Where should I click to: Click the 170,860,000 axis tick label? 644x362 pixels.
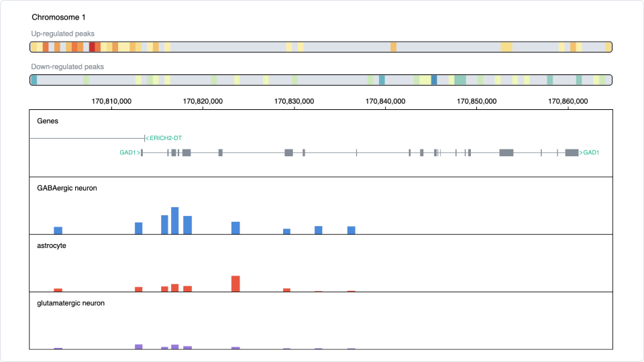[x=568, y=102]
